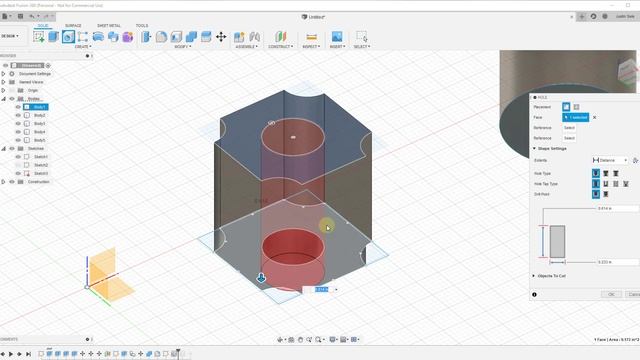Viewport: 640px width, 360px height.
Task: Click the '1 selected' Face button
Action: click(x=576, y=118)
